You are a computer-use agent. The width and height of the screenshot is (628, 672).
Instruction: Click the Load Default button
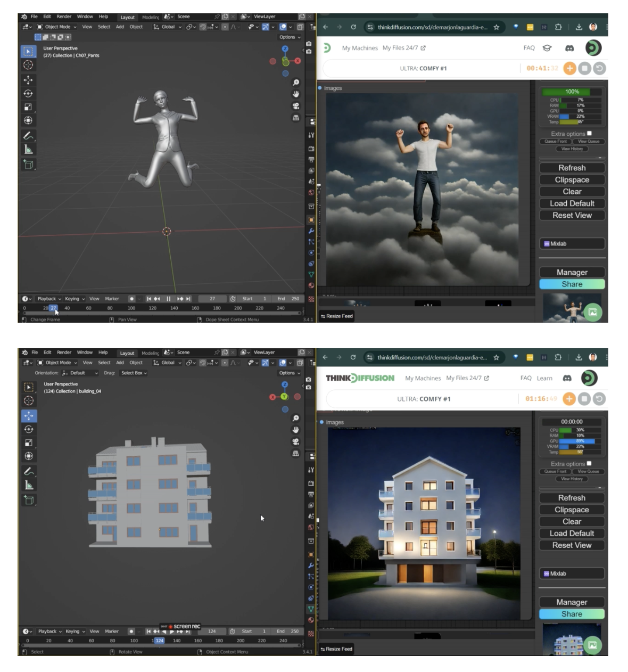click(572, 203)
